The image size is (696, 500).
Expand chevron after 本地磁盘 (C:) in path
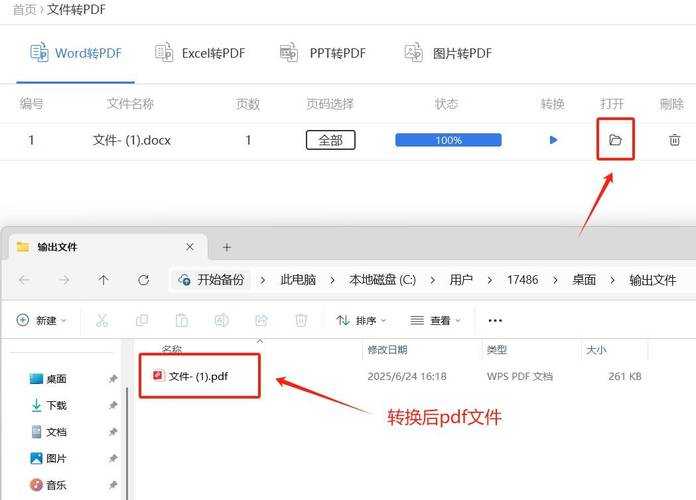point(432,281)
